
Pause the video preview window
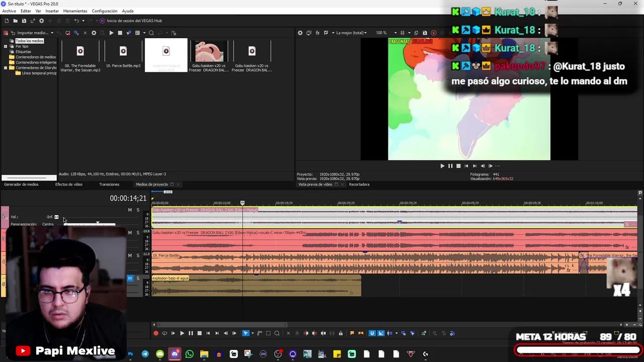pos(450,166)
